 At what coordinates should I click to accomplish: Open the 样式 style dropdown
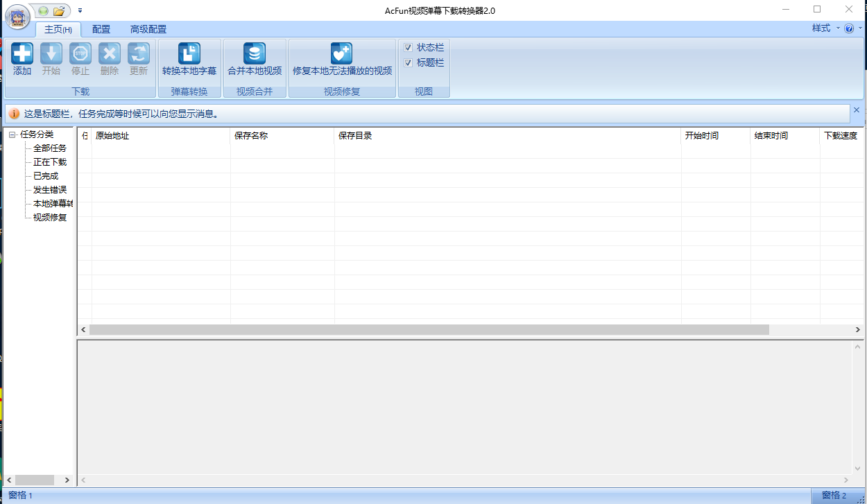pyautogui.click(x=825, y=28)
